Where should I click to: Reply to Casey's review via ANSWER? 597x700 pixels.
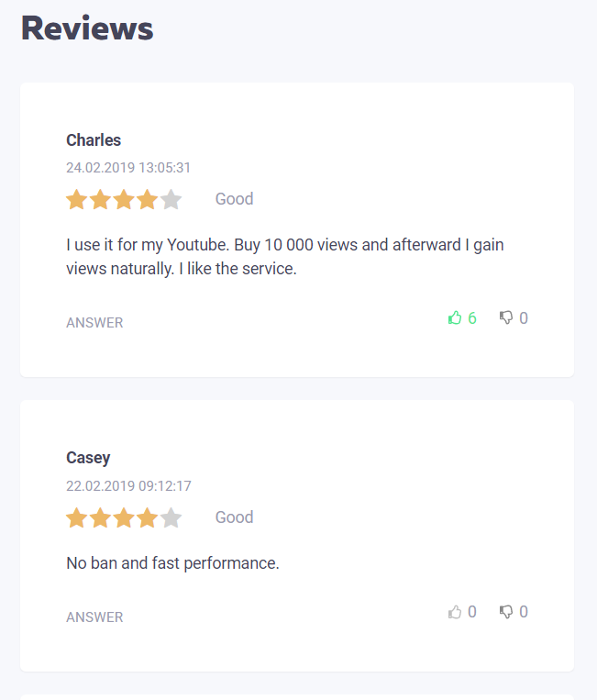click(94, 617)
